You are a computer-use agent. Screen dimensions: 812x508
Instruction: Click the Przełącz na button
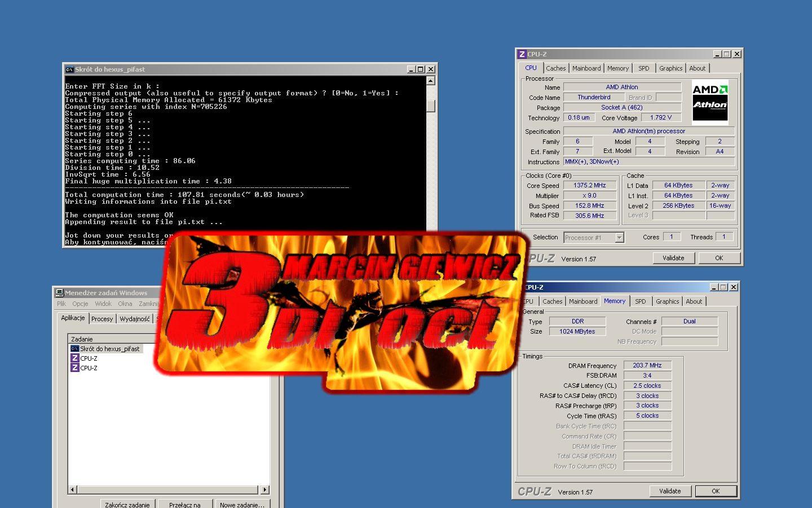coord(185,505)
